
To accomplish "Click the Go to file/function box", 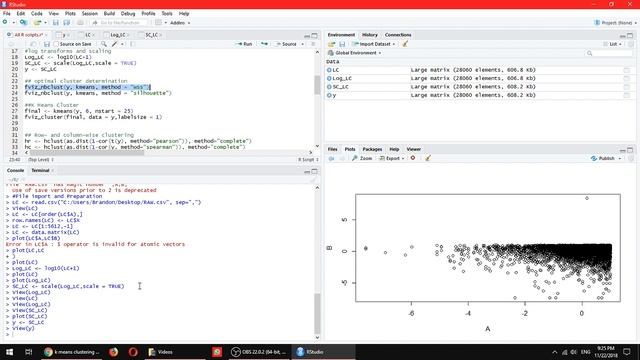I will pyautogui.click(x=119, y=23).
